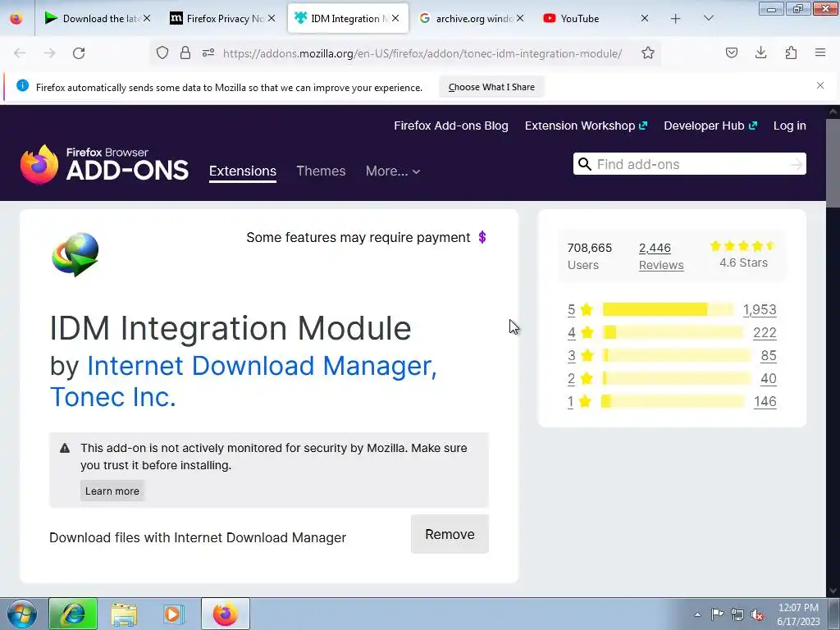Open tracking protection shield icon
This screenshot has height=630, width=840.
[162, 52]
